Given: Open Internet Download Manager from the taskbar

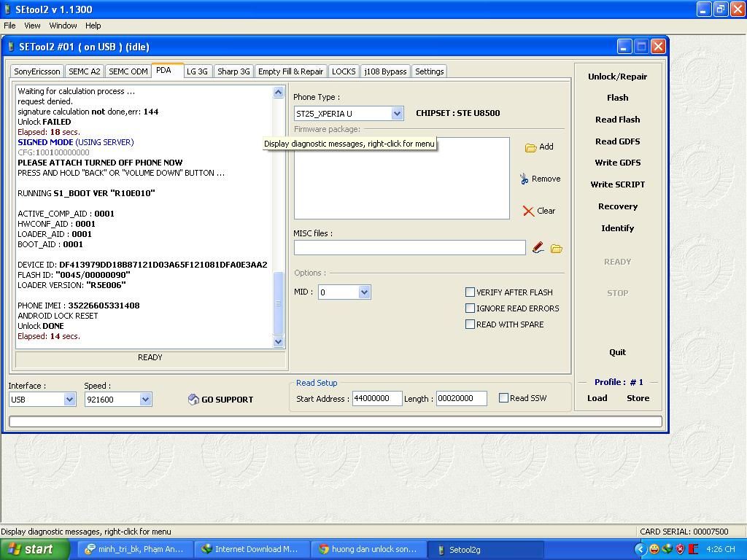Looking at the screenshot, I should [x=252, y=549].
